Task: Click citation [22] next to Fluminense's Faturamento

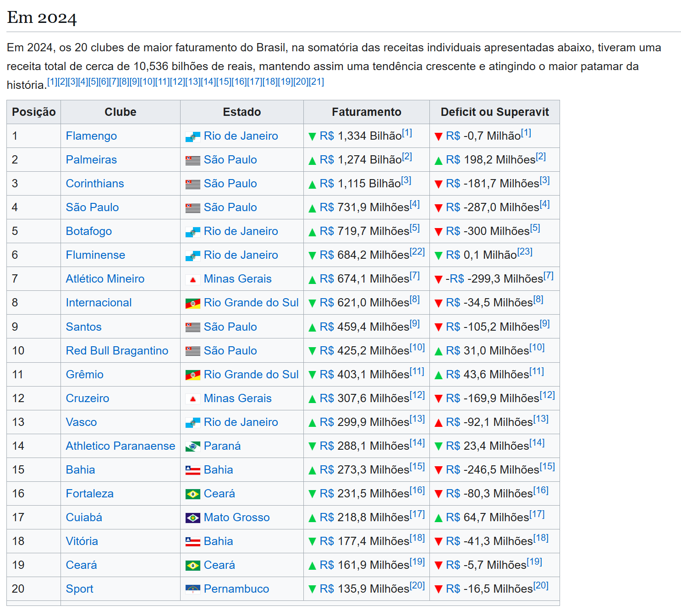Action: pyautogui.click(x=417, y=251)
